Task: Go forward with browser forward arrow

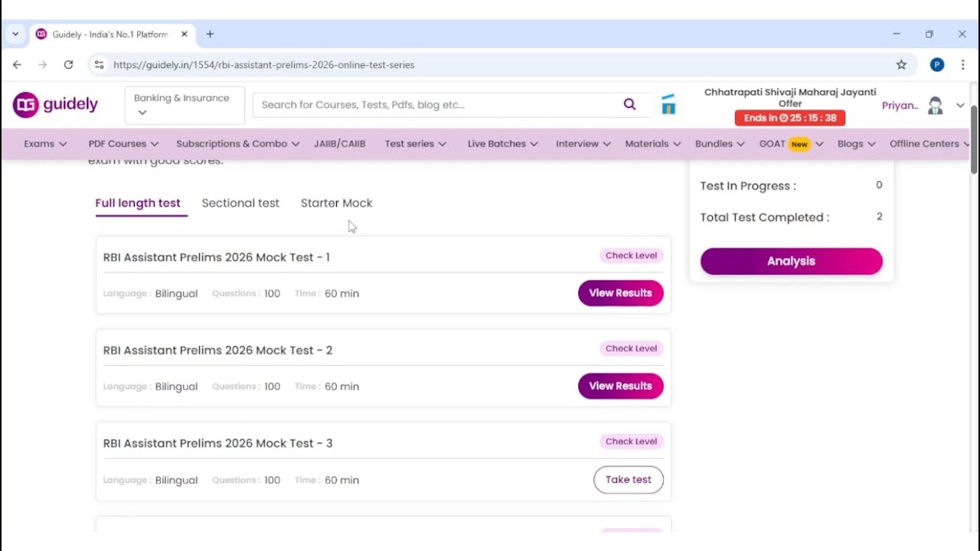Action: 43,65
